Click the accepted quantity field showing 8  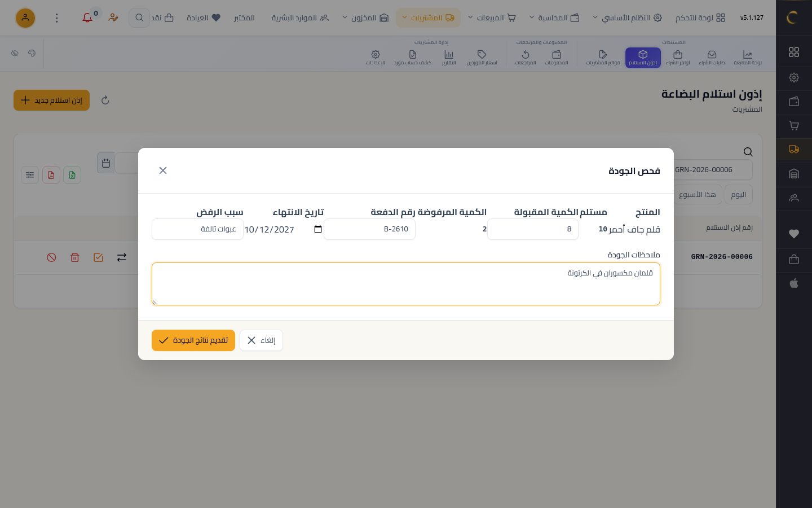[x=533, y=229]
